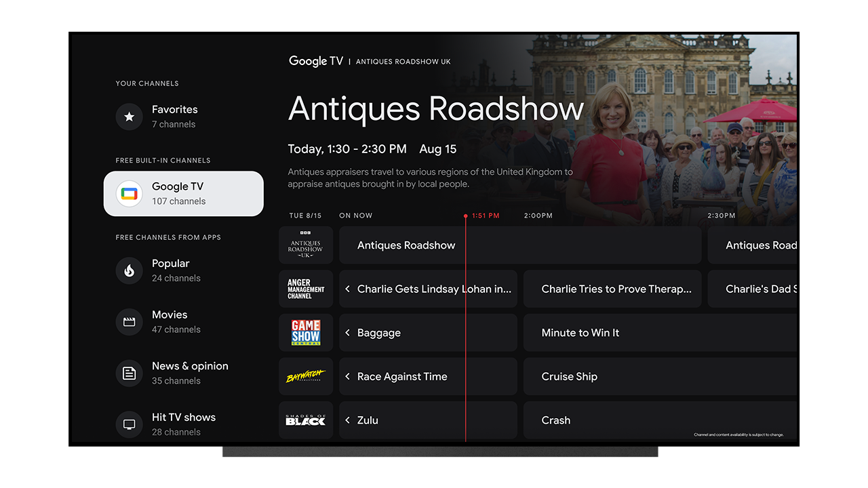Open Popular channels via the flame icon
The height and width of the screenshot is (488, 868).
(x=129, y=270)
